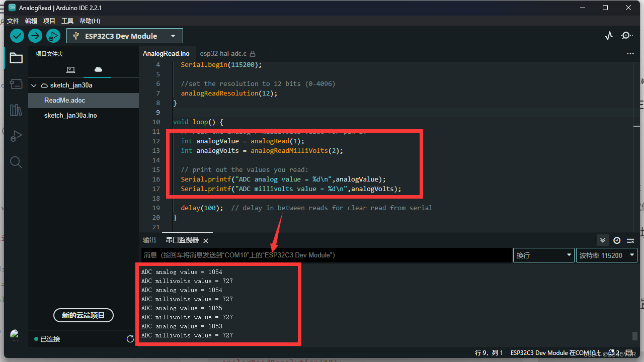
Task: Click the delay(100) code line
Action: point(306,208)
